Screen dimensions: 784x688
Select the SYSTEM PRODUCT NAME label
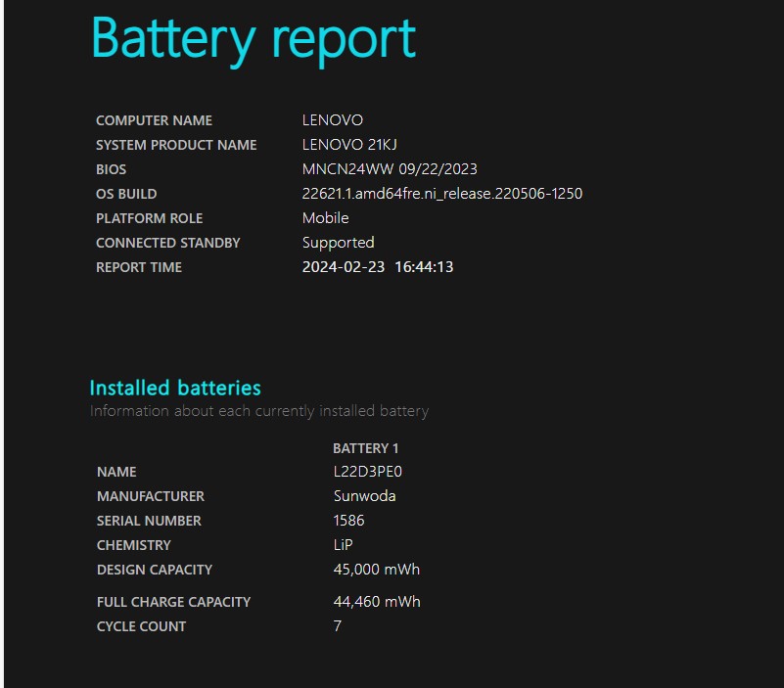coord(176,145)
